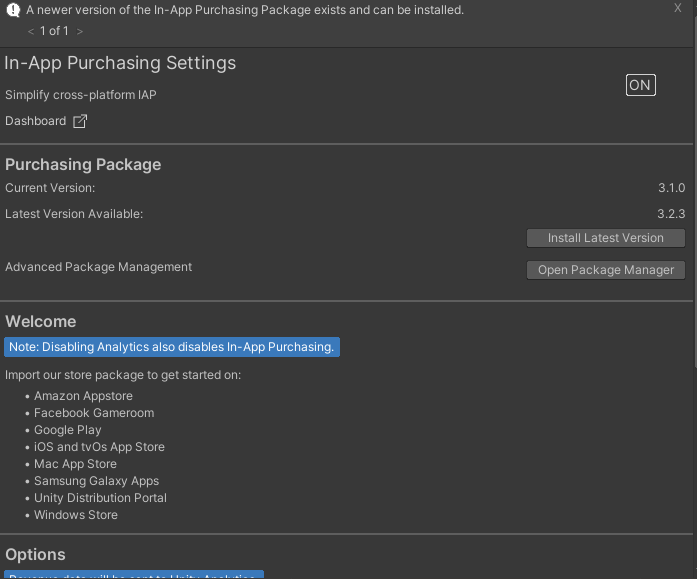Click Install Latest Version button
697x579 pixels.
605,238
